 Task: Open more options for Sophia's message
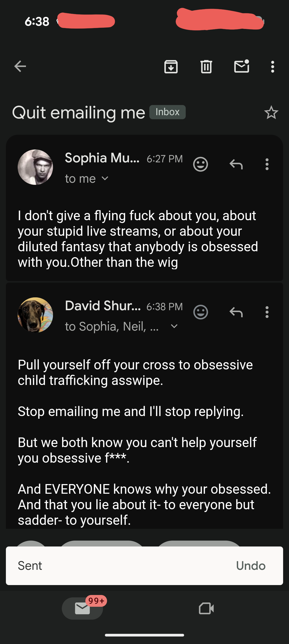[267, 164]
